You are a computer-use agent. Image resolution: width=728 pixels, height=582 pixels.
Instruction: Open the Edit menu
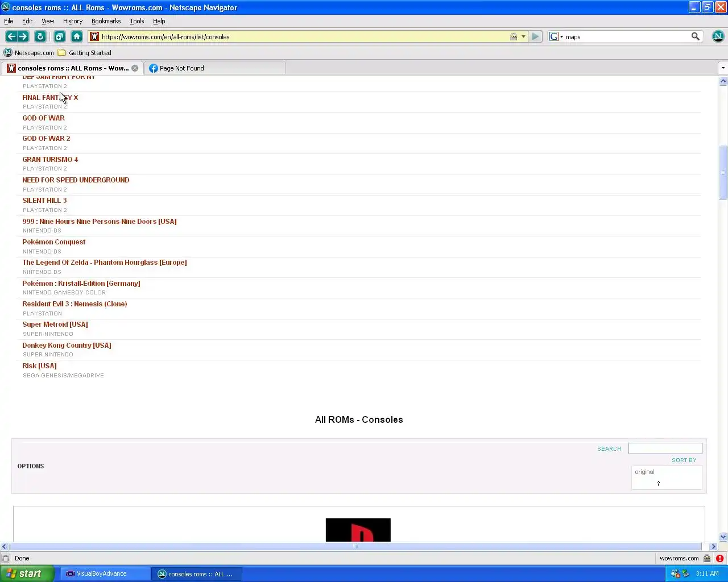[27, 21]
